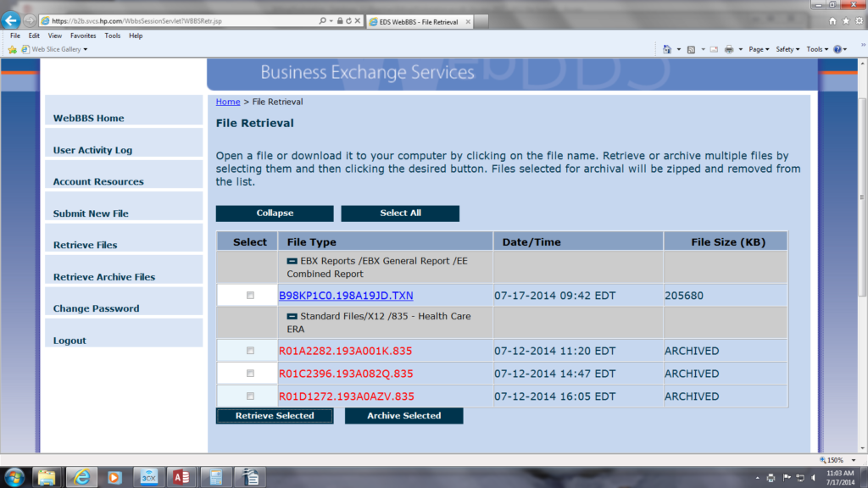
Task: Select checkbox for R01A2282.193A001K.835
Action: click(x=250, y=351)
